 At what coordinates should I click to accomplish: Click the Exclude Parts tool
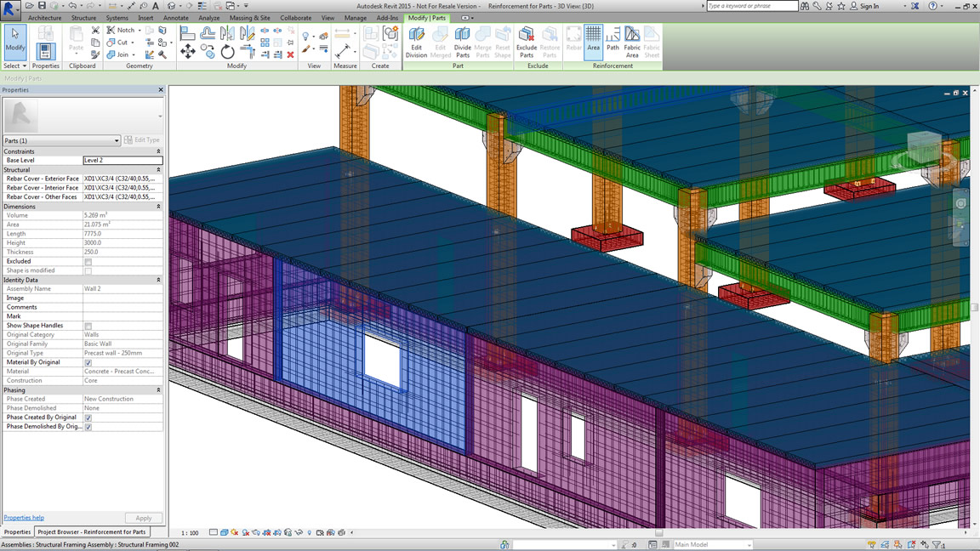(527, 43)
